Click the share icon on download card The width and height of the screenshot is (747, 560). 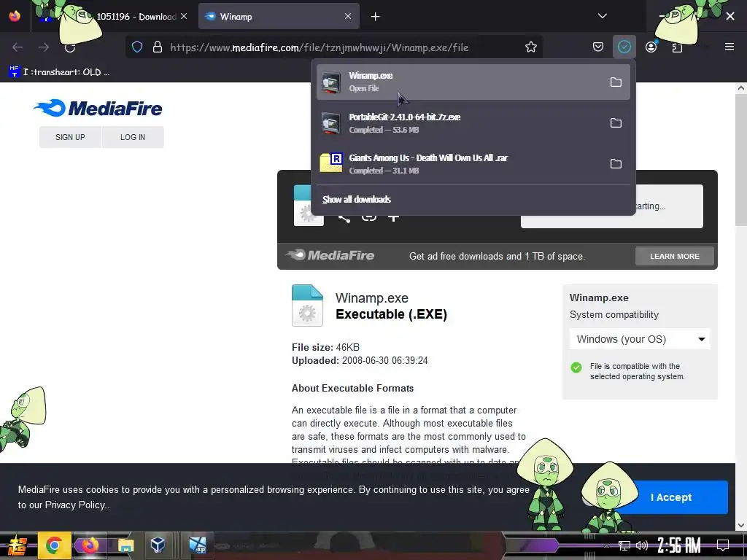[344, 219]
